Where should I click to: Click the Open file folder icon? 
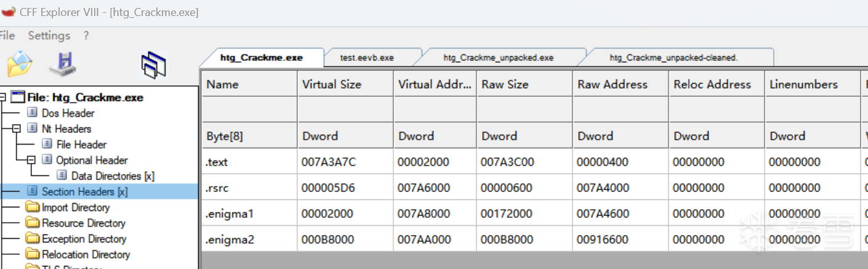pos(19,63)
